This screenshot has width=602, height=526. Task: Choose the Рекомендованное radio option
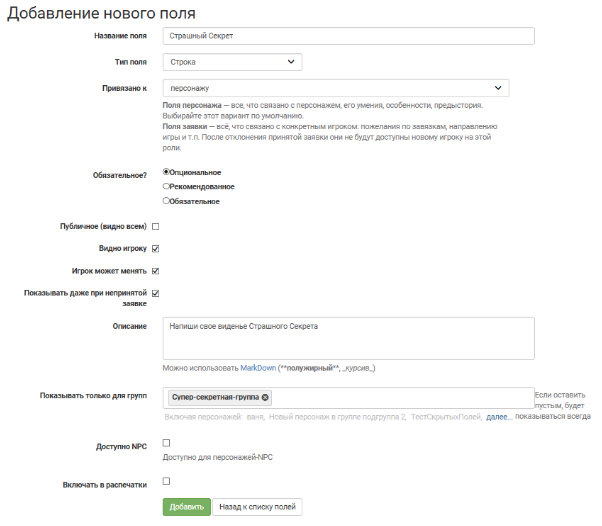point(166,186)
